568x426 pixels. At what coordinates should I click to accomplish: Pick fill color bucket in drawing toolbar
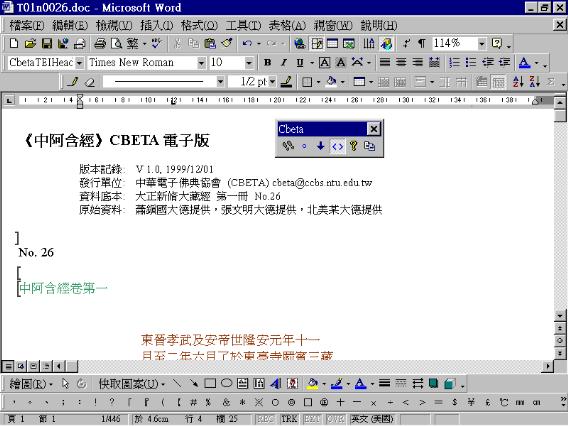coord(313,383)
